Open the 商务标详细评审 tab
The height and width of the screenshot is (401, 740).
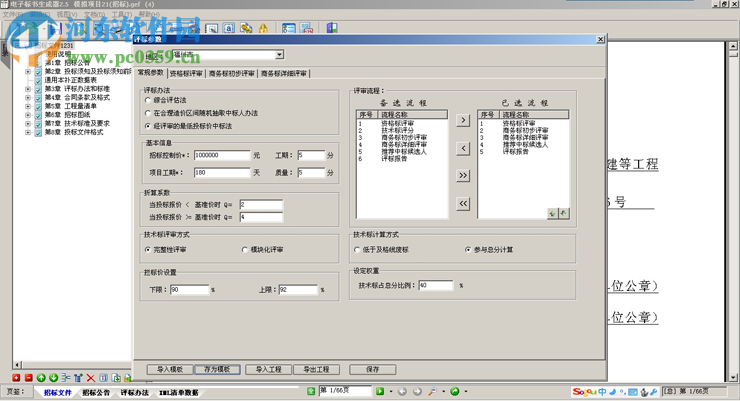point(284,74)
